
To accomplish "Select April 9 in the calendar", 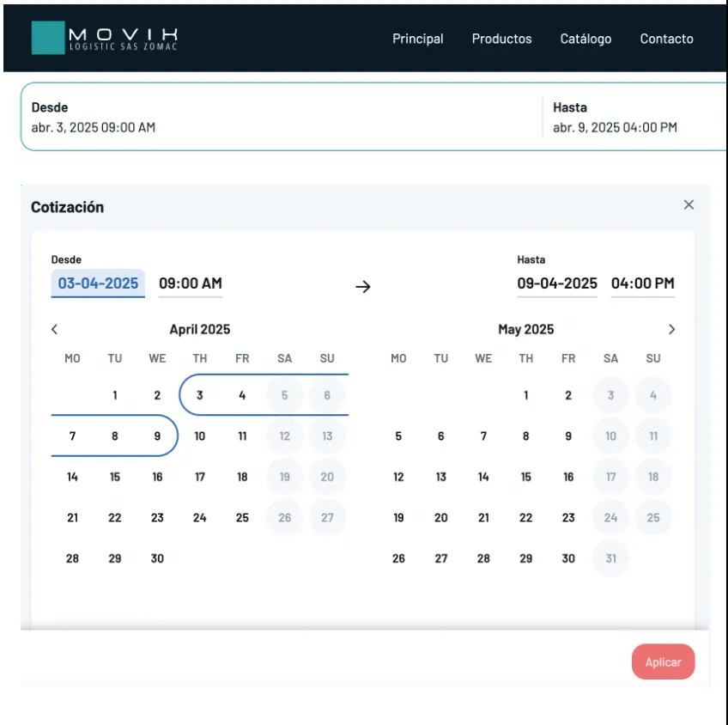I will [x=157, y=436].
